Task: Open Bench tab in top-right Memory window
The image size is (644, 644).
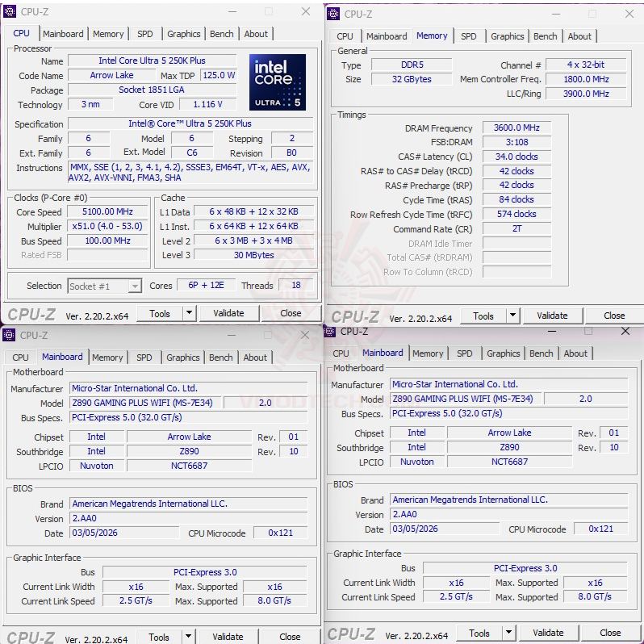Action: click(546, 36)
